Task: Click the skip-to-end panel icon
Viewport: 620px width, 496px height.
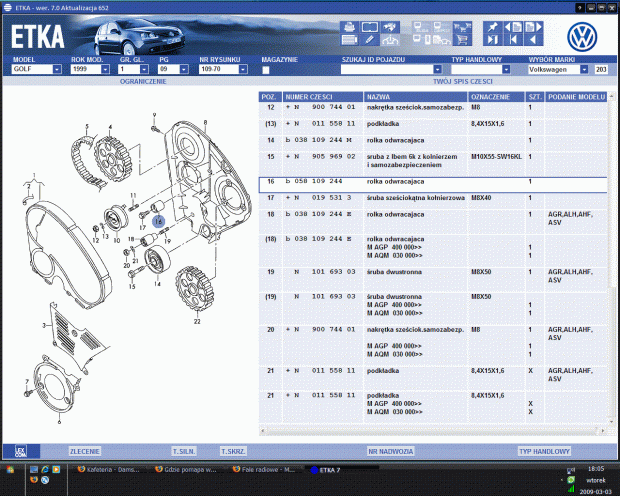Action: (493, 40)
